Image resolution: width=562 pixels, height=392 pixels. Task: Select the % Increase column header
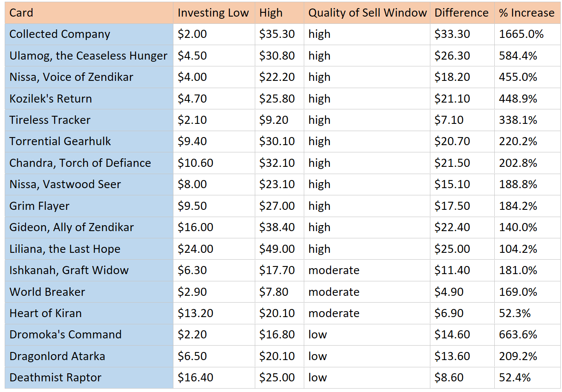pos(527,13)
